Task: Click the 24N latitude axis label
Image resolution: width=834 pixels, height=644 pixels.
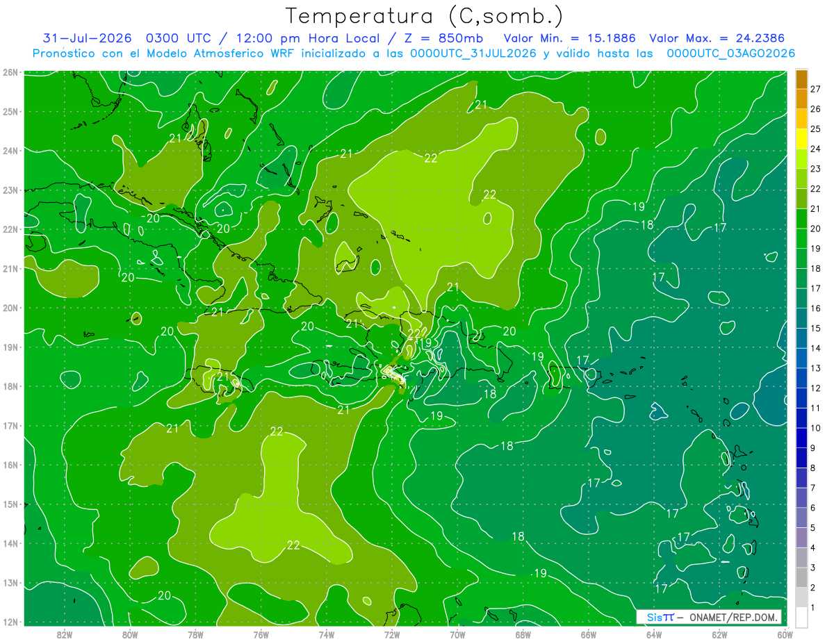Action: (10, 151)
